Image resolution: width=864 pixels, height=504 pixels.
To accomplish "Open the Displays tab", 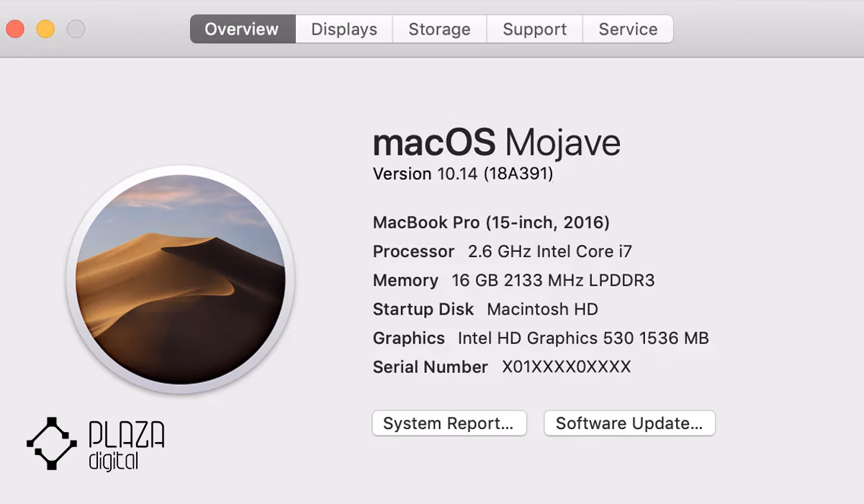I will (x=344, y=30).
